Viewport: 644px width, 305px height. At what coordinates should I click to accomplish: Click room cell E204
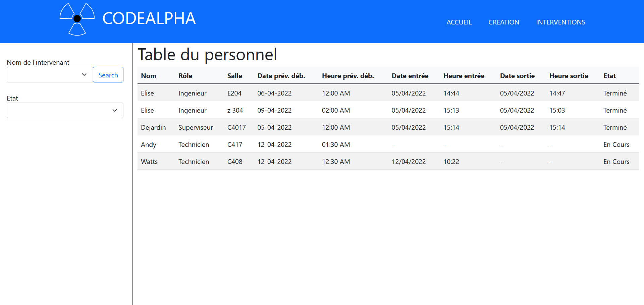pos(234,93)
